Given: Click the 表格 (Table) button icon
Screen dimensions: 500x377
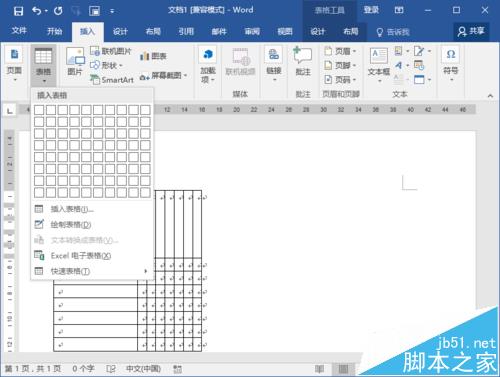Looking at the screenshot, I should [44, 56].
